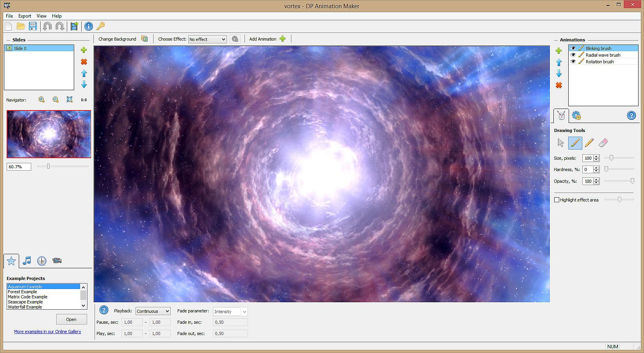This screenshot has height=353, width=644.
Task: Choose the arrow selection tool
Action: tap(561, 143)
